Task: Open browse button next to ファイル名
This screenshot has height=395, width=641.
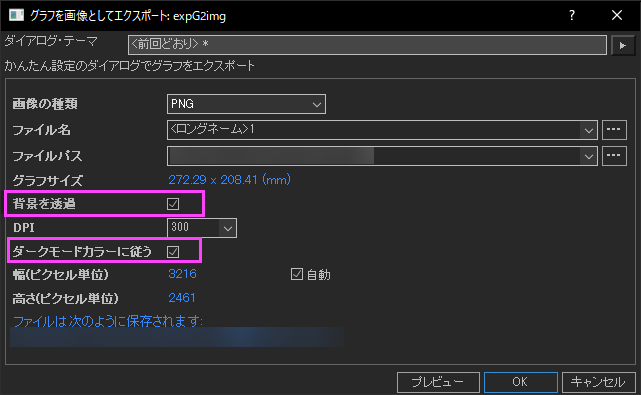Action: [614, 130]
